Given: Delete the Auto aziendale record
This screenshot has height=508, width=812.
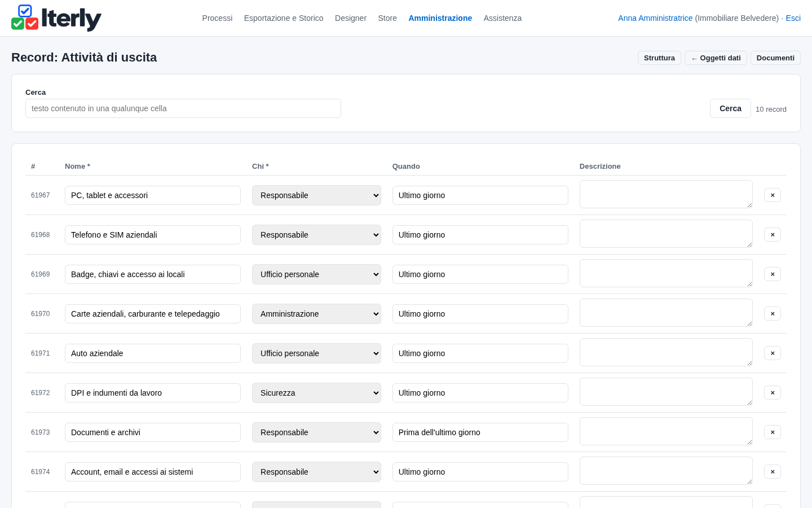Looking at the screenshot, I should point(773,353).
